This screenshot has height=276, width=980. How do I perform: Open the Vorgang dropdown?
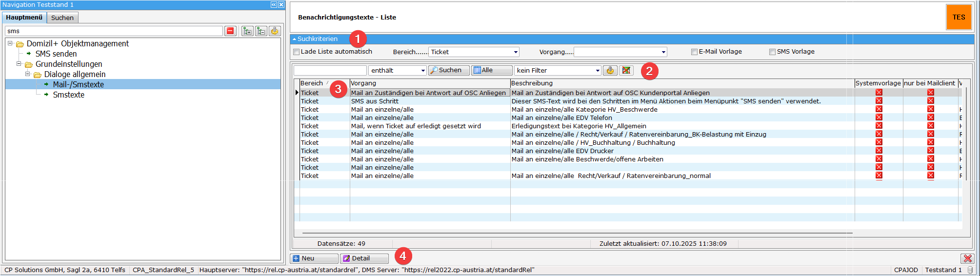pos(663,52)
